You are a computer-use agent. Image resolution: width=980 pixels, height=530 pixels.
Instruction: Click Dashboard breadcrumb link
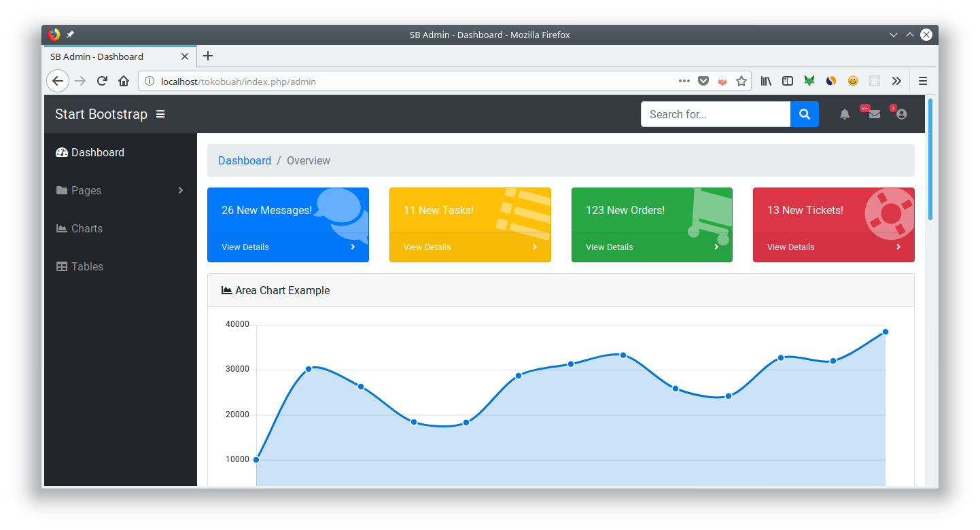click(x=245, y=161)
